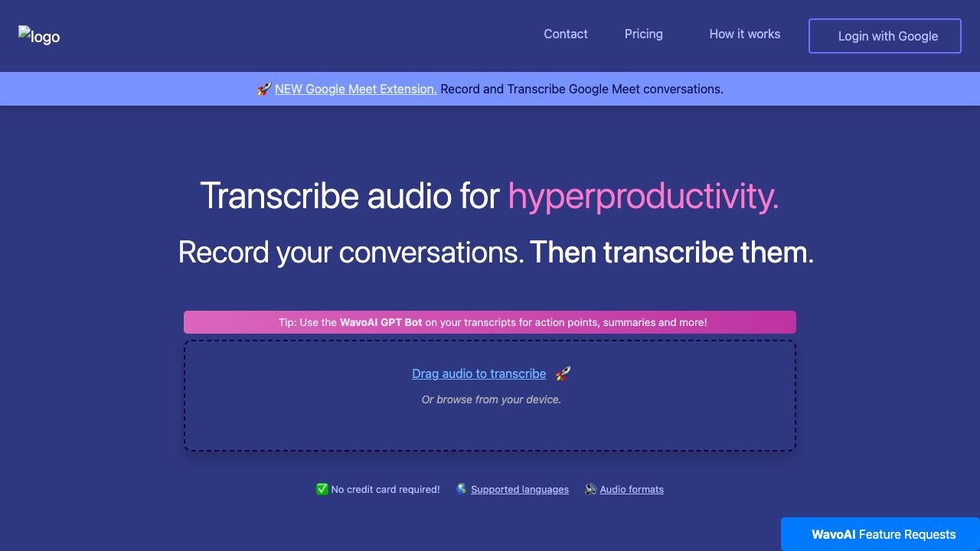980x551 pixels.
Task: Go to the Pricing page
Action: (x=643, y=34)
